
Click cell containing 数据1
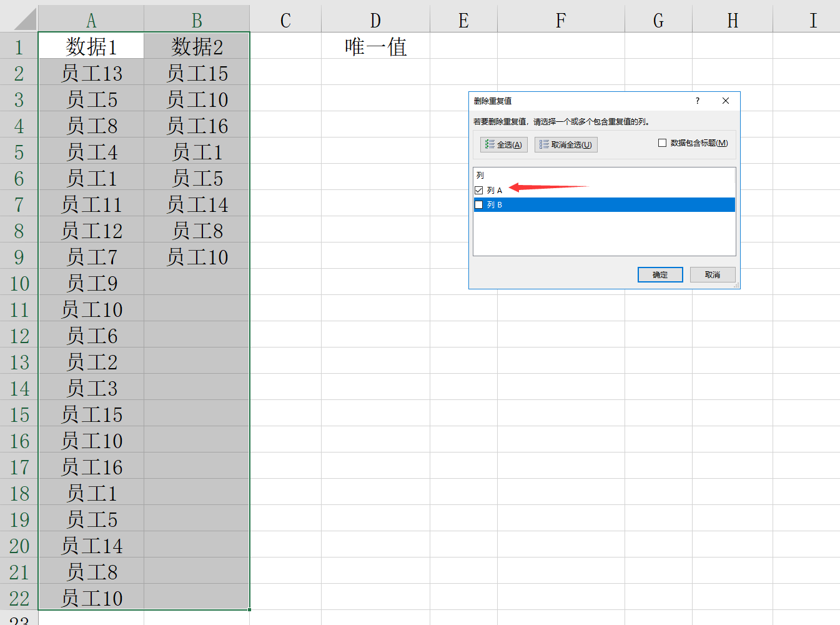point(91,46)
